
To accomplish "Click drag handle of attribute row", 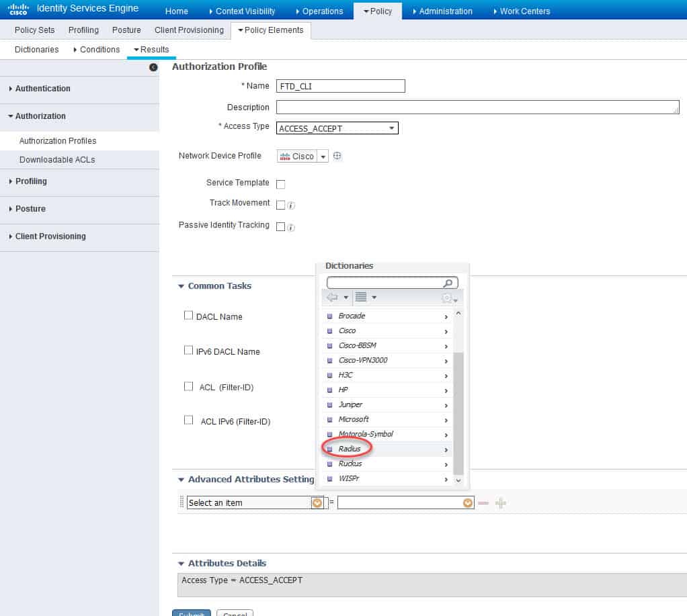I will coord(181,502).
